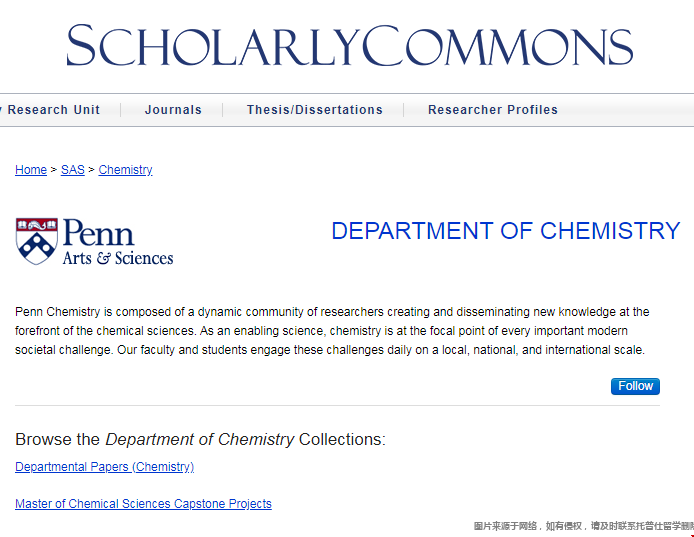Click the ScholarlyCommons site logo
694x537 pixels.
point(349,47)
